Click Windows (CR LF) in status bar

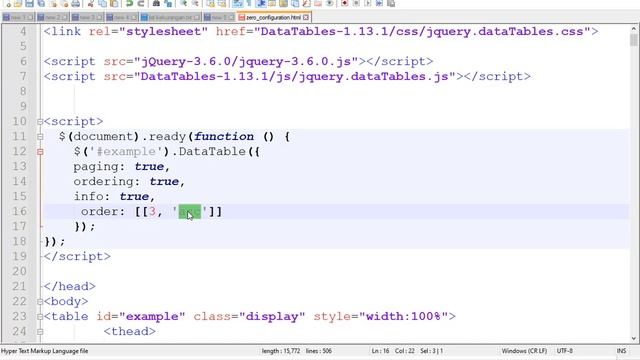click(x=524, y=351)
